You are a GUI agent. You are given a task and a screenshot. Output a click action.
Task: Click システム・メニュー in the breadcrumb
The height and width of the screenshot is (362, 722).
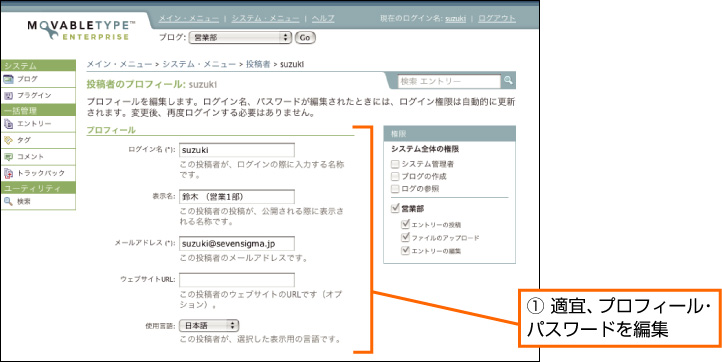[199, 64]
